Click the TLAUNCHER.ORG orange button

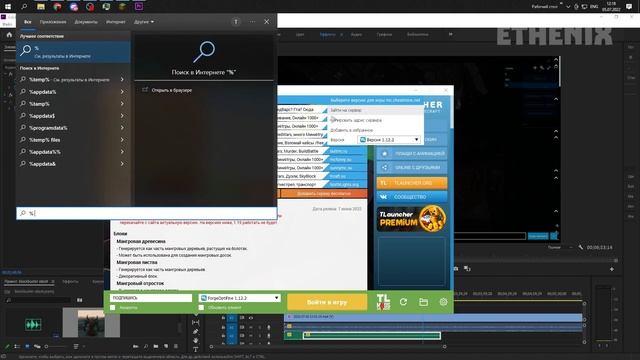click(412, 183)
